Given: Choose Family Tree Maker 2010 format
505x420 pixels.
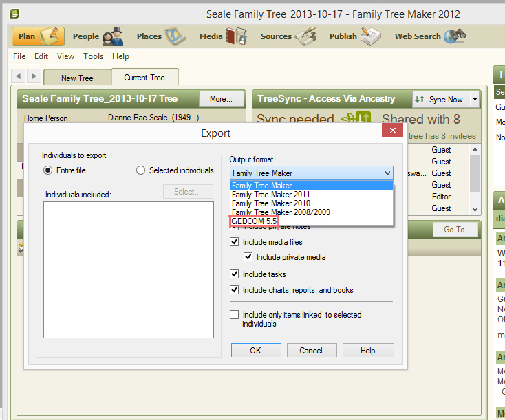Looking at the screenshot, I should pyautogui.click(x=312, y=203).
